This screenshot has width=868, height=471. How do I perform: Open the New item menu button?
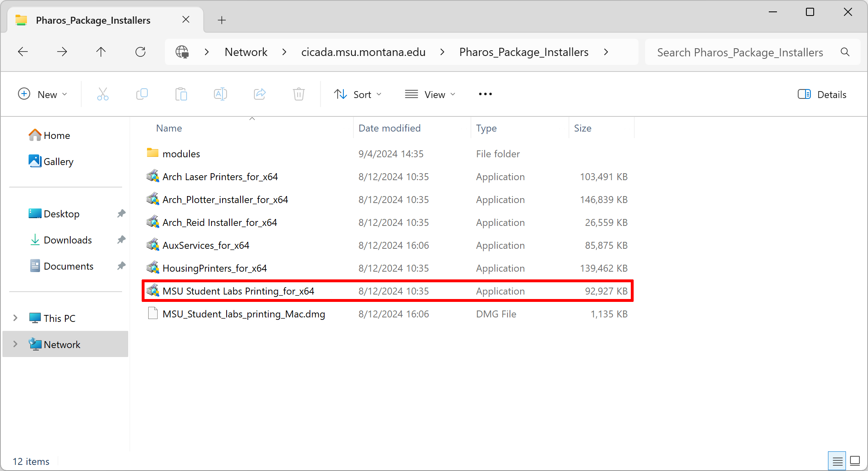tap(43, 94)
